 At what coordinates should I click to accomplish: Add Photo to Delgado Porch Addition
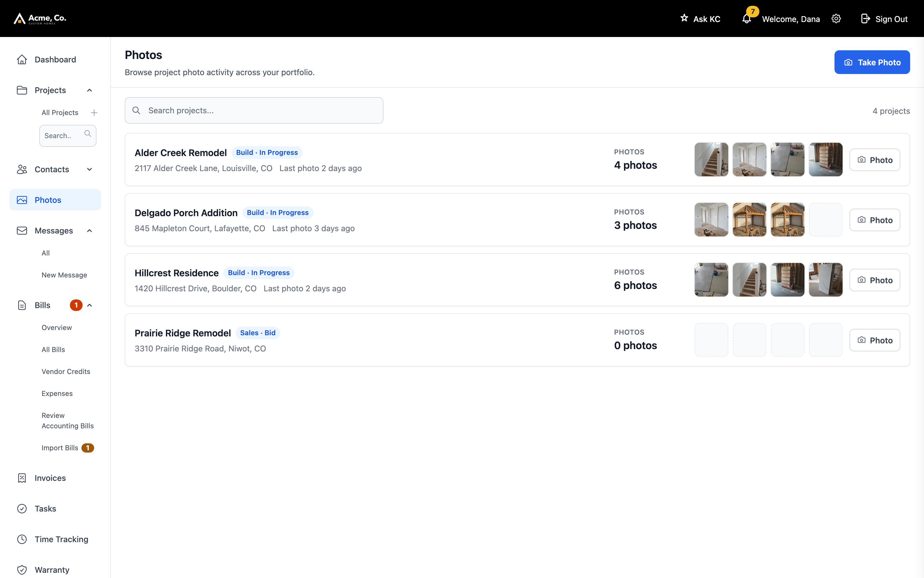tap(875, 220)
